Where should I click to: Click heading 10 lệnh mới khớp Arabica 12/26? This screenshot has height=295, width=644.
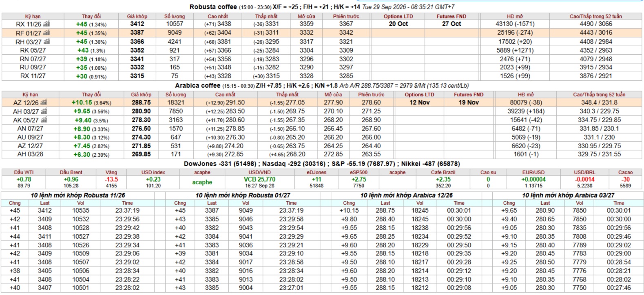[407, 195]
